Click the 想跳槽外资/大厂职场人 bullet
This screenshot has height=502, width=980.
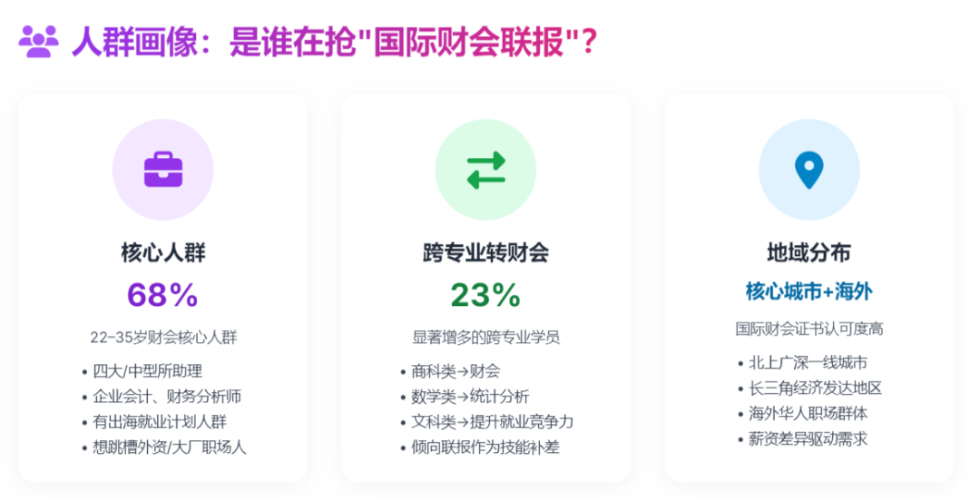click(x=170, y=447)
